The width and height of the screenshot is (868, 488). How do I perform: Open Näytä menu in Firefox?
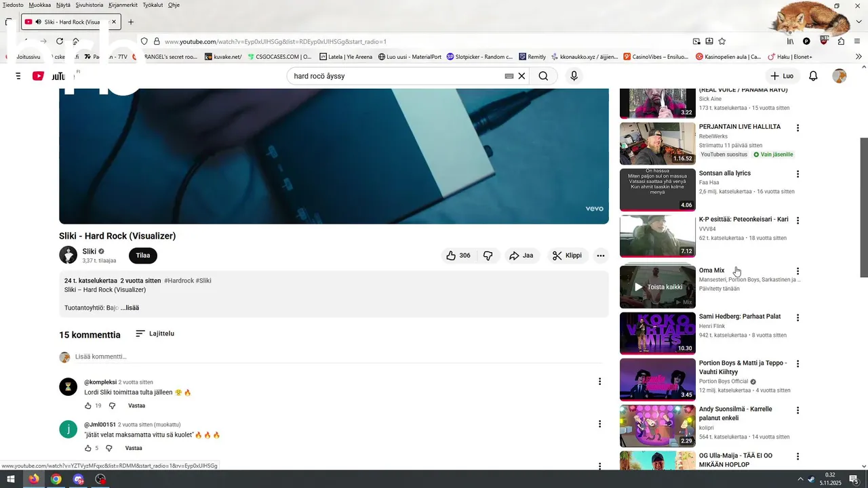[63, 5]
